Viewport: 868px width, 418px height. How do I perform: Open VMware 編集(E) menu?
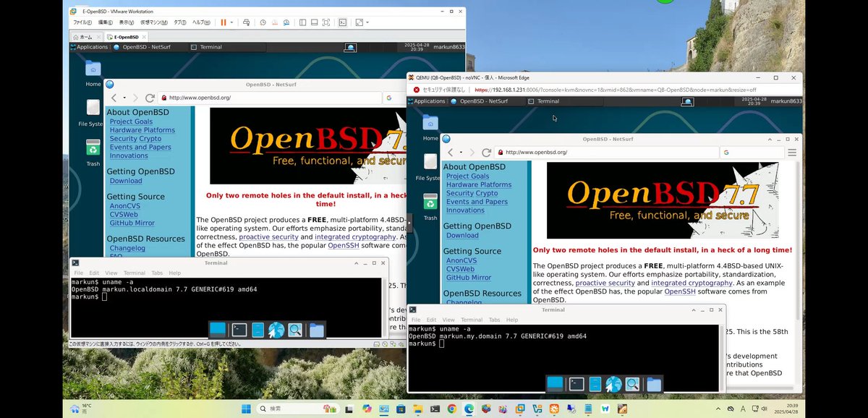[x=106, y=22]
